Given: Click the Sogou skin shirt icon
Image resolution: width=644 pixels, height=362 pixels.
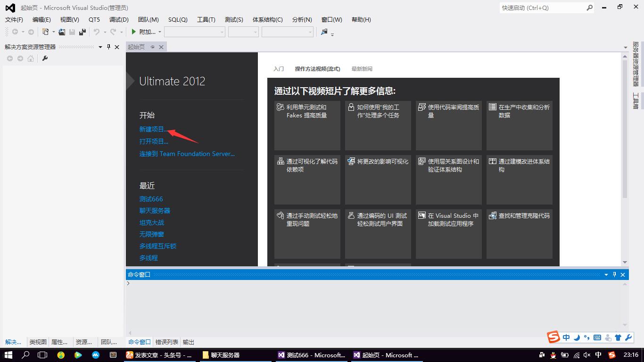Looking at the screenshot, I should click(x=618, y=337).
